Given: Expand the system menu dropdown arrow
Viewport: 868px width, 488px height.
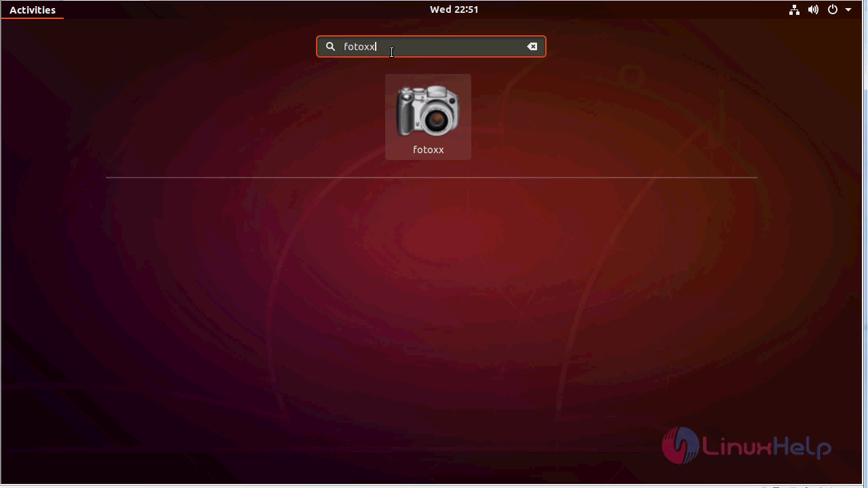Looking at the screenshot, I should (x=848, y=9).
